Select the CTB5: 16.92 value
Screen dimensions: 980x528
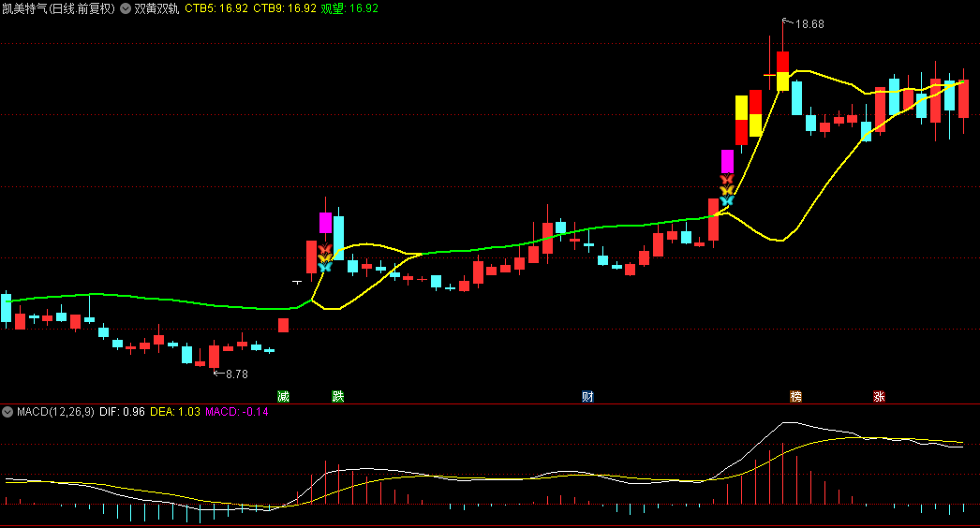pyautogui.click(x=216, y=8)
